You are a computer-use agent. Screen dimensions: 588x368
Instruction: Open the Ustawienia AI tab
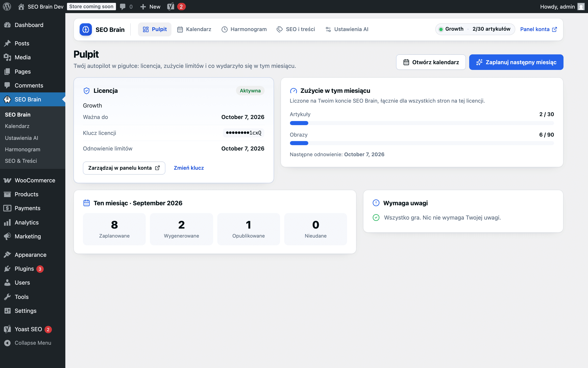tap(347, 29)
